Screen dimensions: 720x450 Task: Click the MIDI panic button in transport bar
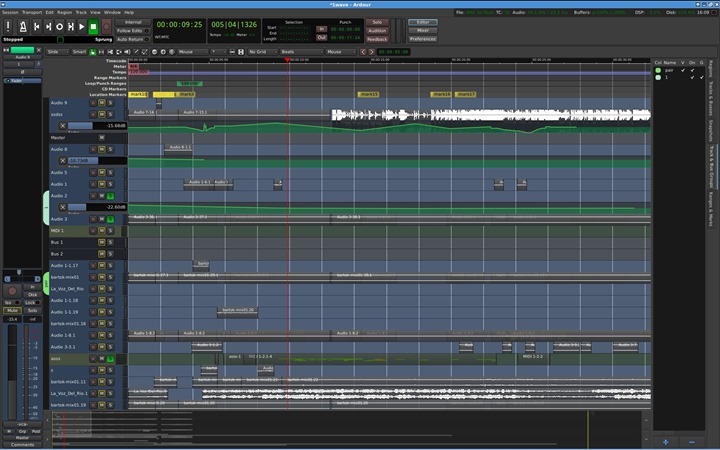click(8, 26)
